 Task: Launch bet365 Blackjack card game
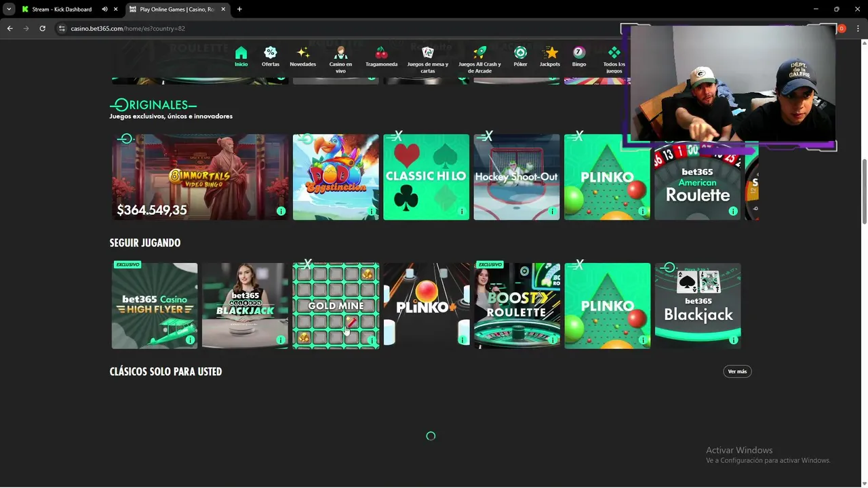click(x=698, y=306)
